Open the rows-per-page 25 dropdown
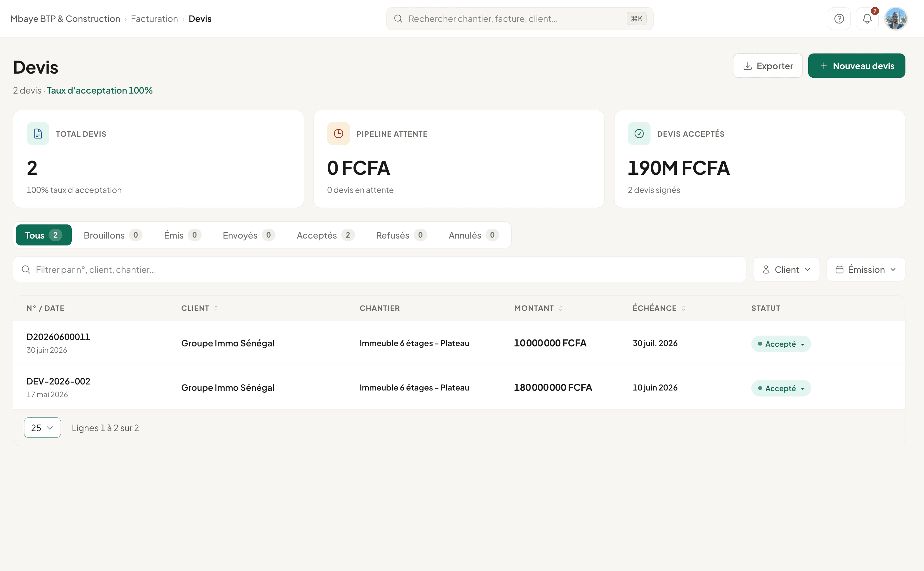Image resolution: width=924 pixels, height=571 pixels. point(42,428)
